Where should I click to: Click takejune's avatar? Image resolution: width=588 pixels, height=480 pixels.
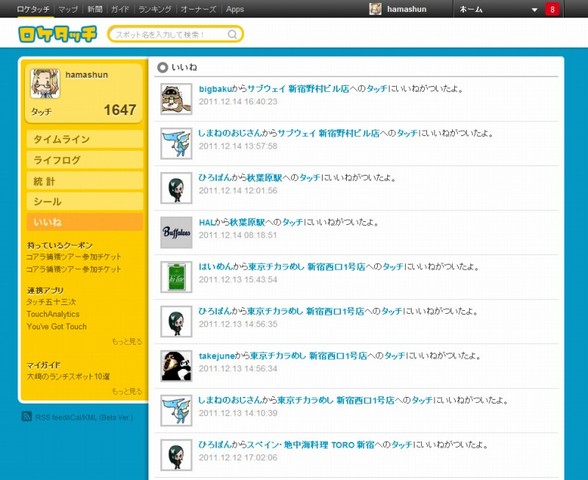(176, 366)
